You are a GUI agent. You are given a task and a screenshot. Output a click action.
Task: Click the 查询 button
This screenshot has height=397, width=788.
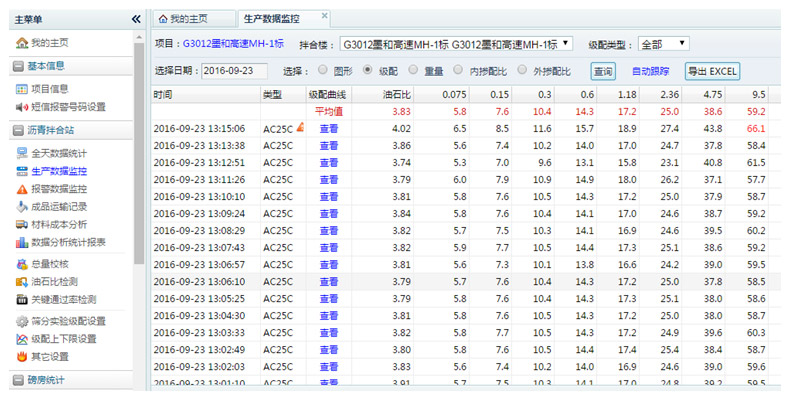[603, 71]
